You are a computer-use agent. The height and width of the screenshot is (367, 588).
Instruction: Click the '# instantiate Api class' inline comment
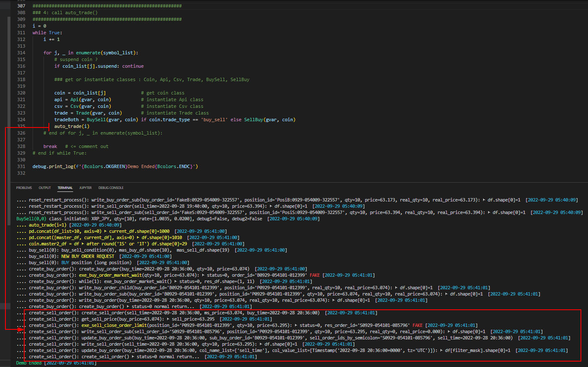pyautogui.click(x=172, y=99)
